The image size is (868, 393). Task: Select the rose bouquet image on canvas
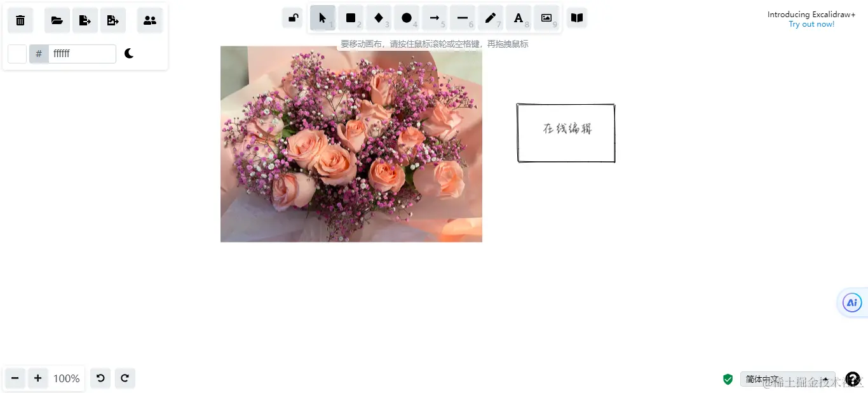[351, 143]
